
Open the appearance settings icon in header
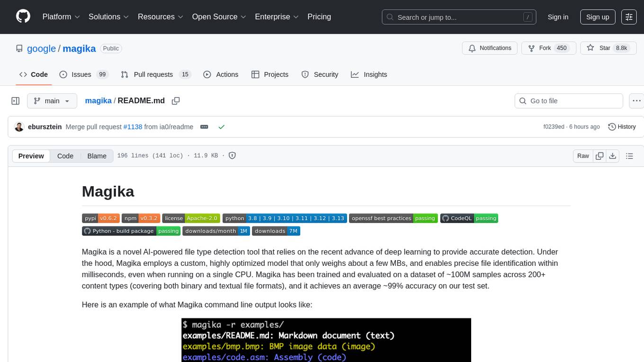(629, 17)
